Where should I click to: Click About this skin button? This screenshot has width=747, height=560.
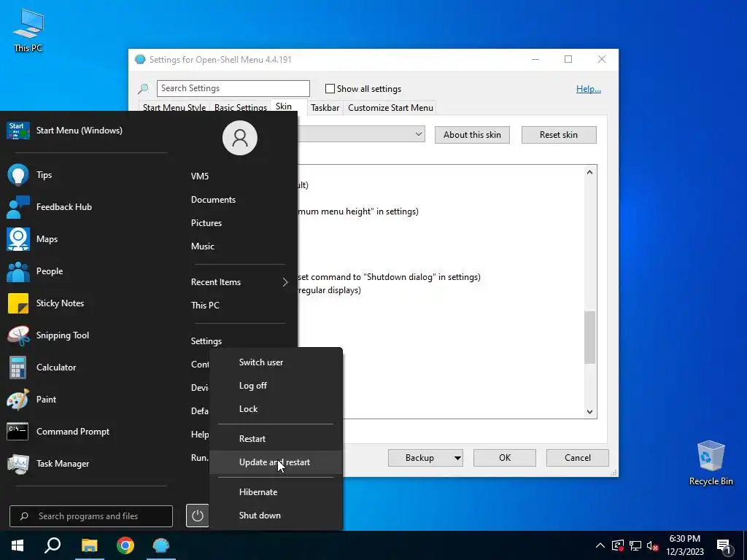472,135
